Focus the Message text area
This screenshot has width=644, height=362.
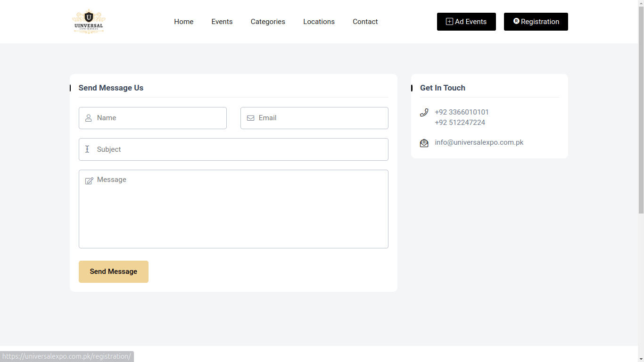(233, 209)
